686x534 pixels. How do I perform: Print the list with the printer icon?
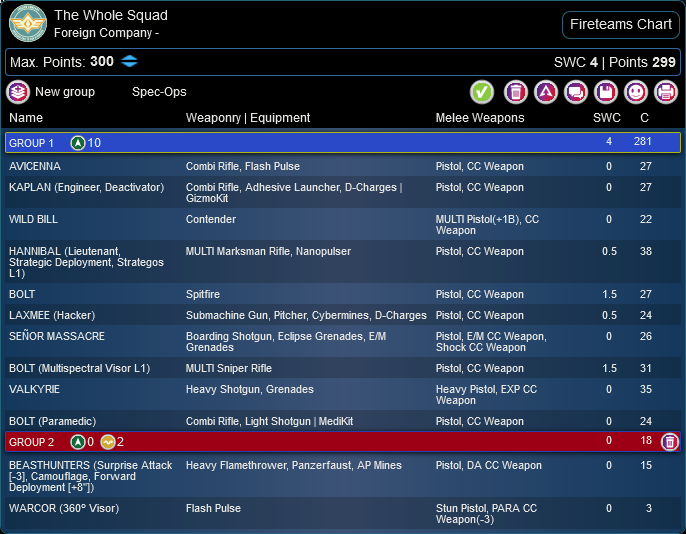tap(666, 92)
